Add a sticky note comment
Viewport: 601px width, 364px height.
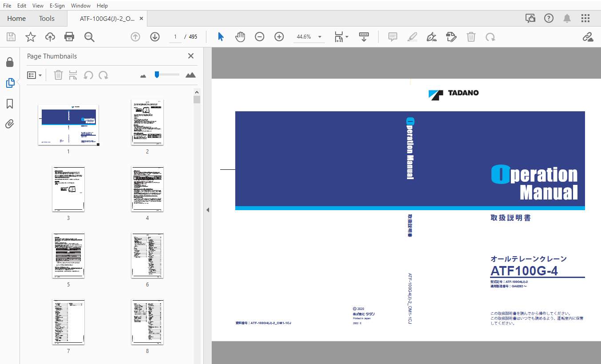click(x=393, y=37)
